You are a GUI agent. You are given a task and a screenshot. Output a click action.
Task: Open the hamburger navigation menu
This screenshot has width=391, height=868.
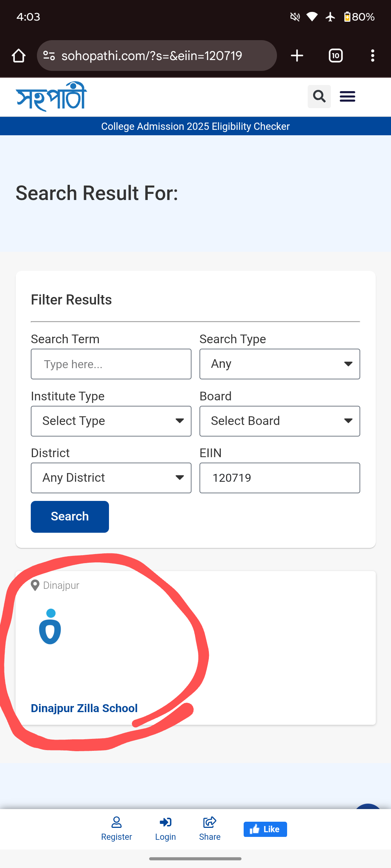(348, 97)
